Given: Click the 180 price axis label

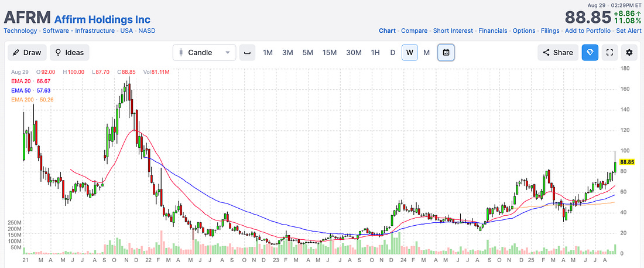Looking at the screenshot, I should 625,69.
